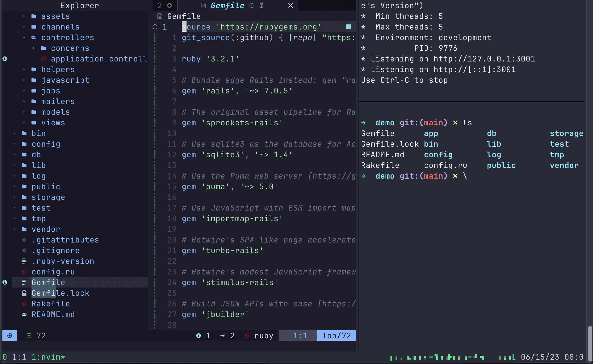Collapse the controllers folder
Viewport: 593px width, 364px height.
pos(24,38)
